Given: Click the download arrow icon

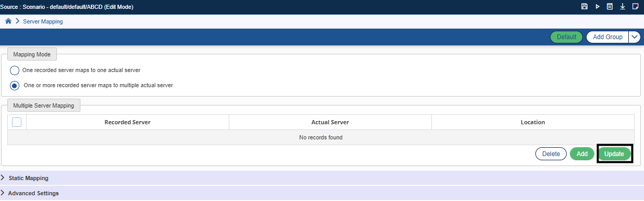Looking at the screenshot, I should [x=623, y=7].
